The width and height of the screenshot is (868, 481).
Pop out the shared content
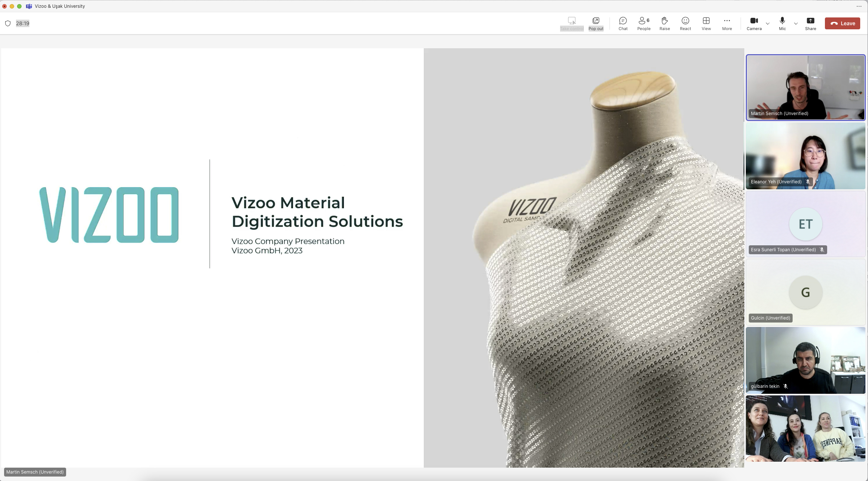pyautogui.click(x=596, y=23)
